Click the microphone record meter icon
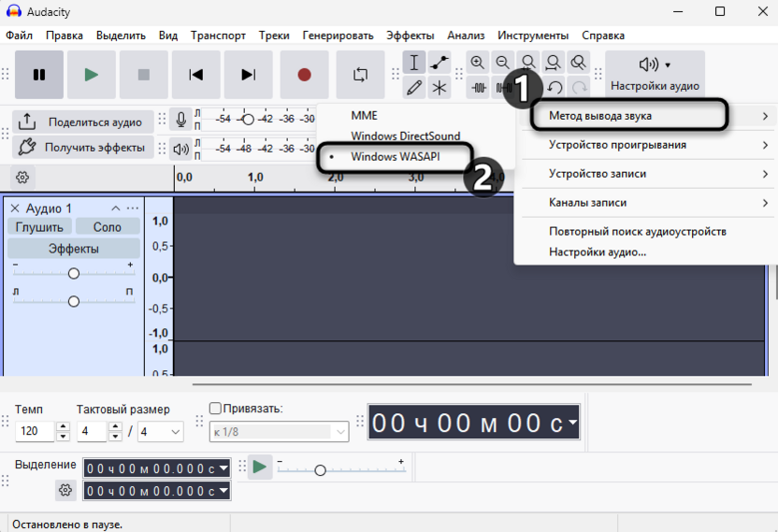This screenshot has width=778, height=532. [x=181, y=120]
